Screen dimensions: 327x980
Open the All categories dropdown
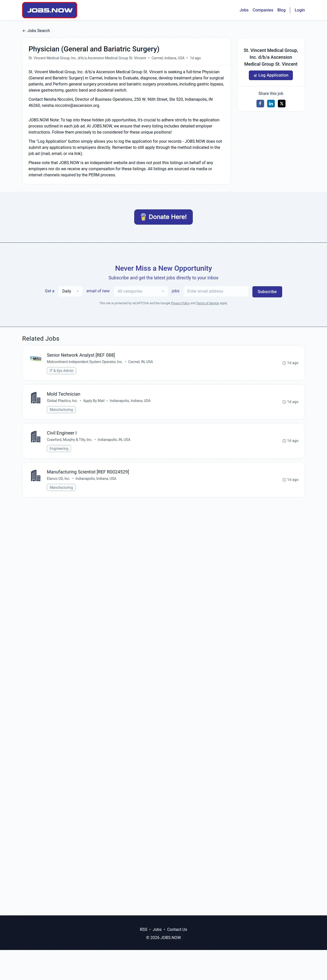pyautogui.click(x=141, y=291)
